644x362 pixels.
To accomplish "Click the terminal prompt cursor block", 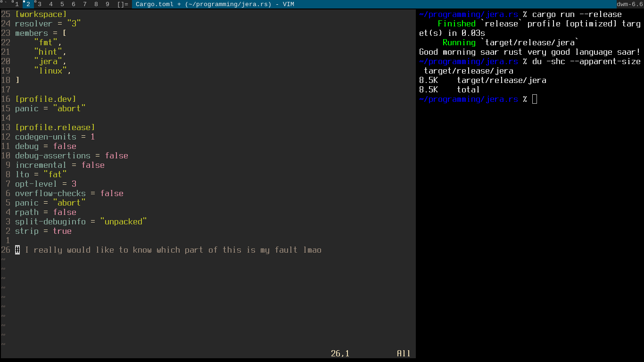I will [535, 99].
